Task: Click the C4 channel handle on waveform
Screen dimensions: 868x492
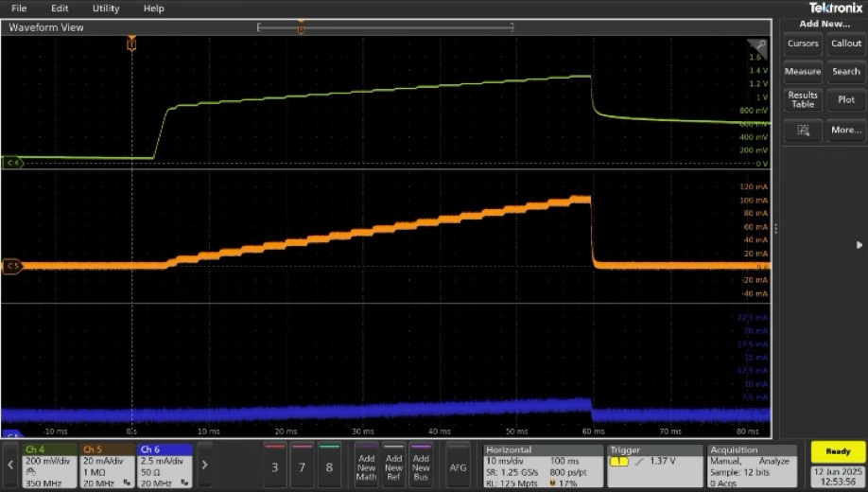Action: click(12, 163)
